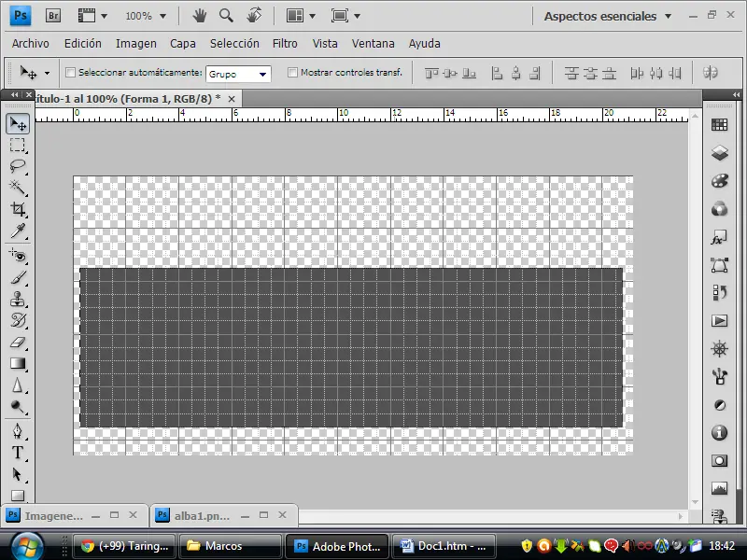Open the Imagen menu
This screenshot has width=747, height=560.
coord(135,43)
